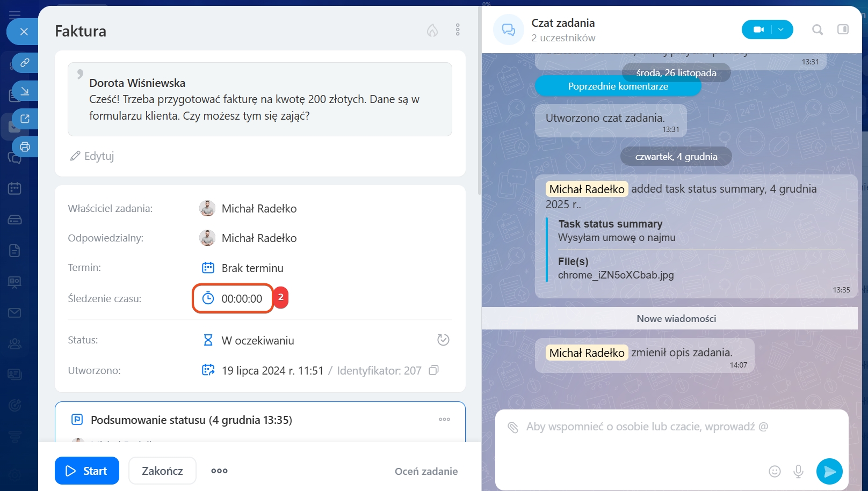
Task: Open the emoji picker
Action: pos(775,471)
